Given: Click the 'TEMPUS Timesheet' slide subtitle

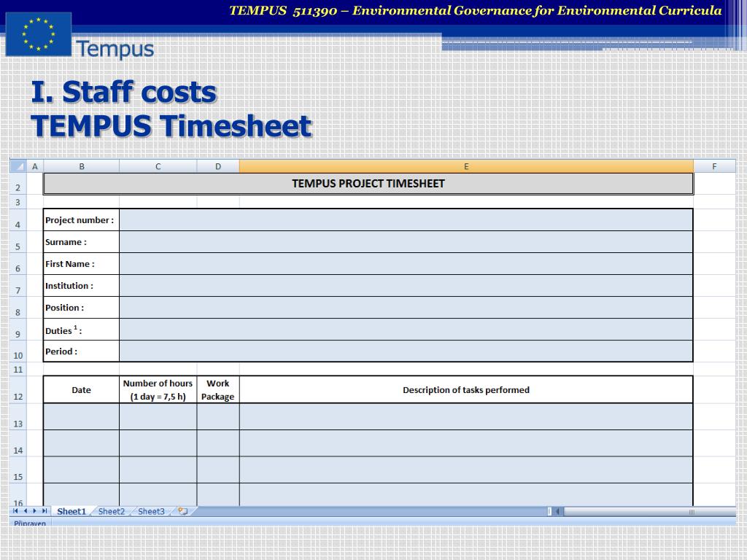Looking at the screenshot, I should tap(171, 125).
